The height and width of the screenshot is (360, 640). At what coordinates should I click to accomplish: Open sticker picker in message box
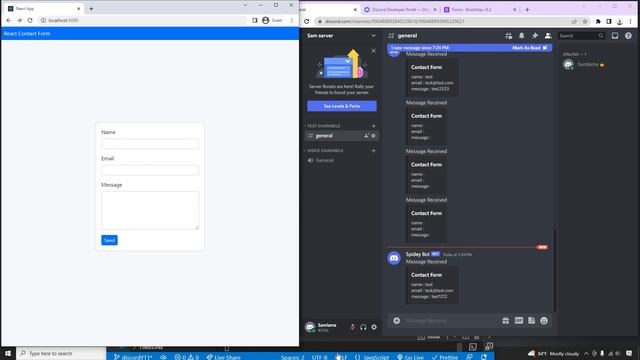pyautogui.click(x=531, y=321)
